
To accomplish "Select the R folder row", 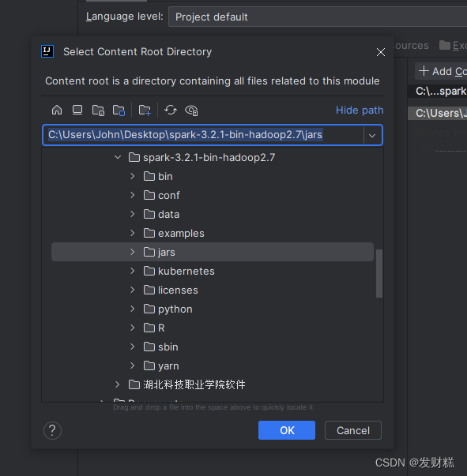I will click(x=213, y=328).
